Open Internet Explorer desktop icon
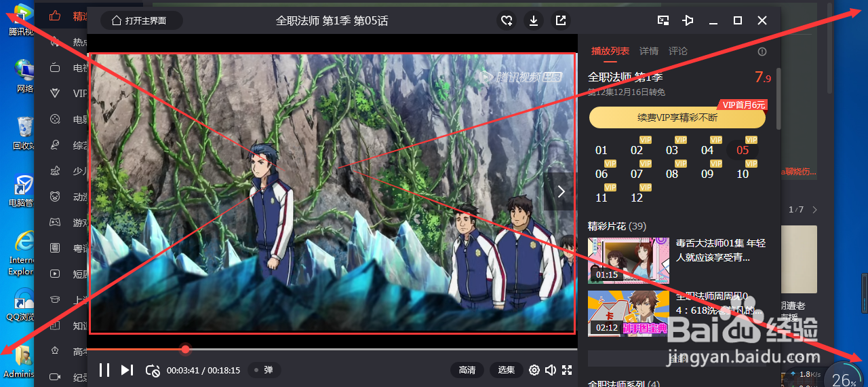This screenshot has width=868, height=387. point(22,253)
